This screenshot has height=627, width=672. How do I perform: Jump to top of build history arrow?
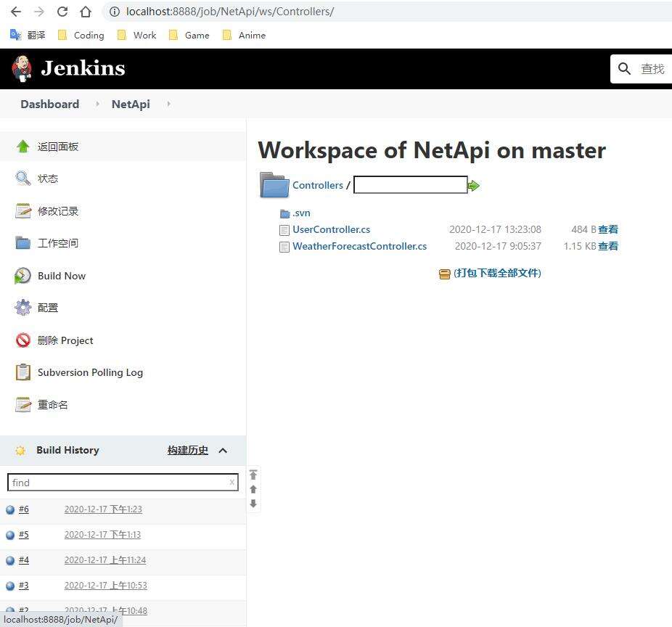pyautogui.click(x=253, y=475)
